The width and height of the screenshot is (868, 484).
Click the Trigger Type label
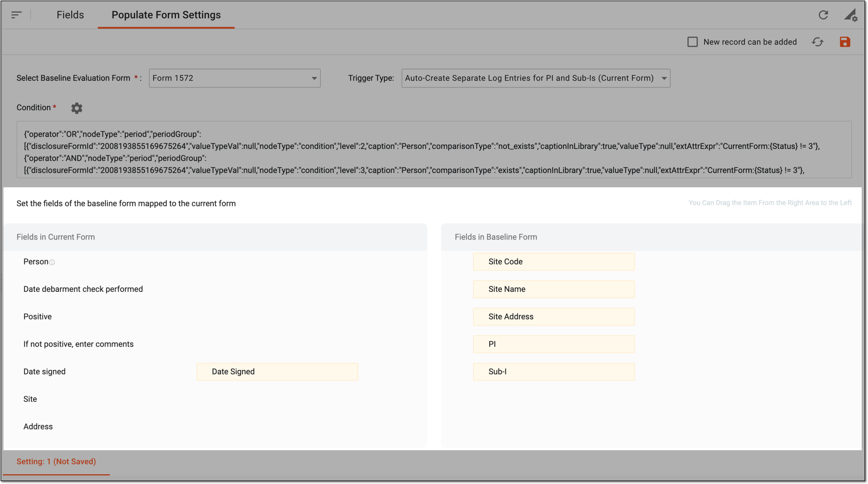371,78
